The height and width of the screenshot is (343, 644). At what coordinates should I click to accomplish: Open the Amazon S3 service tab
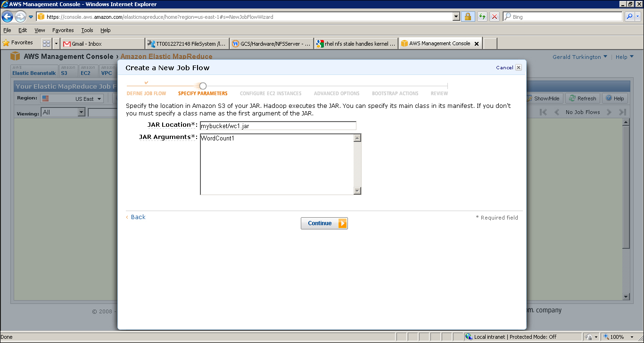68,71
